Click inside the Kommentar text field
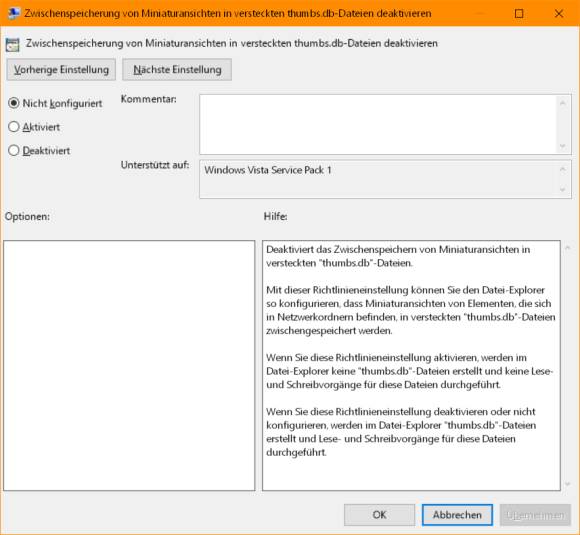580x535 pixels. [379, 124]
